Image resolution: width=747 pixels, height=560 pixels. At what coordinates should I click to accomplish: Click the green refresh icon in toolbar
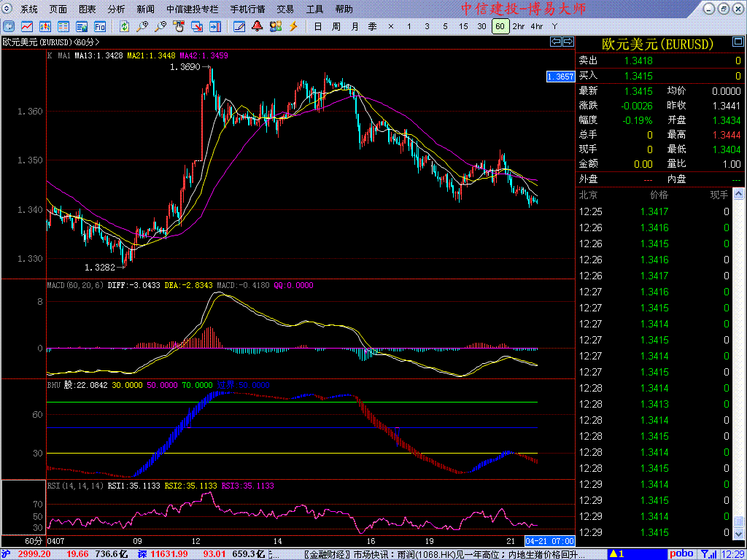tap(125, 26)
